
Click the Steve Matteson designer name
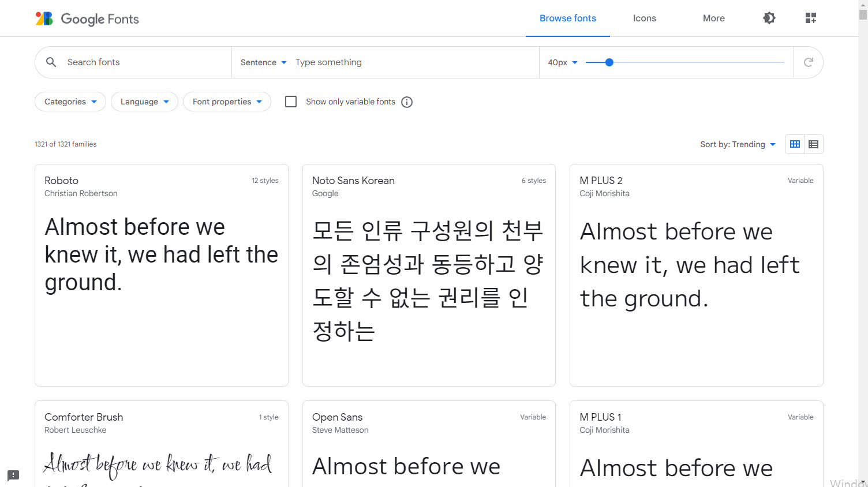(x=340, y=430)
